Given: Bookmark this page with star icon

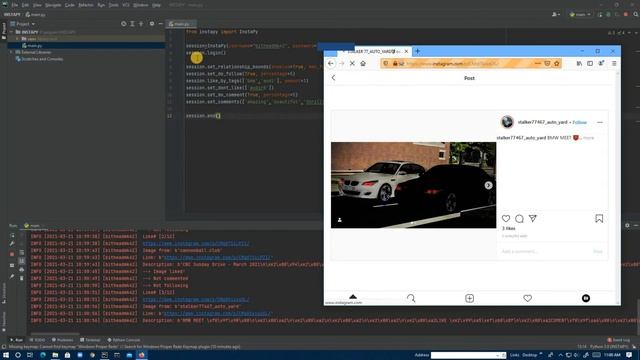Looking at the screenshot, I should [557, 64].
